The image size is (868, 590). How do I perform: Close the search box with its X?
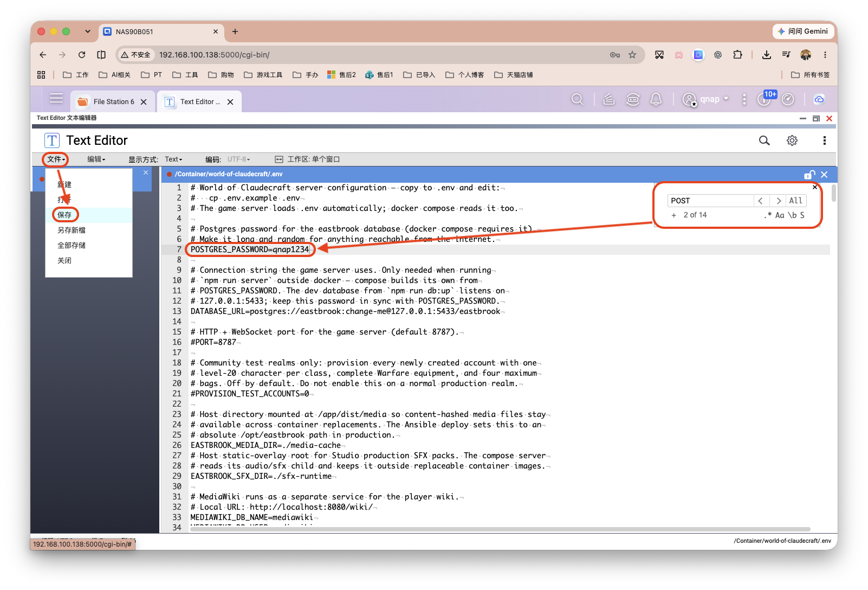815,187
